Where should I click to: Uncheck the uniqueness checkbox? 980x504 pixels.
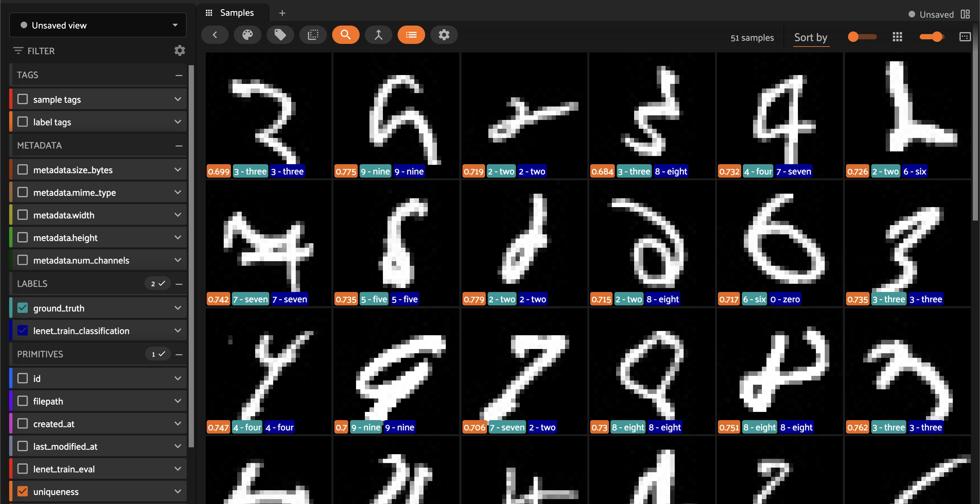click(x=23, y=492)
